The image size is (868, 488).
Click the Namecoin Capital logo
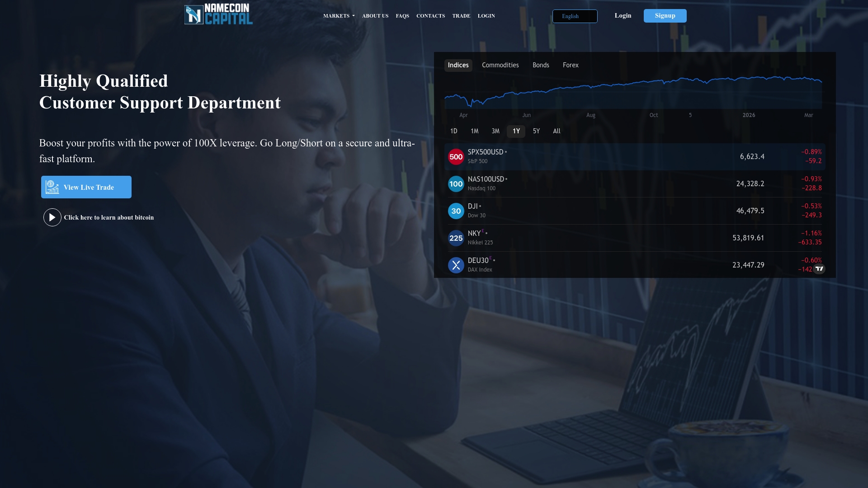point(218,14)
